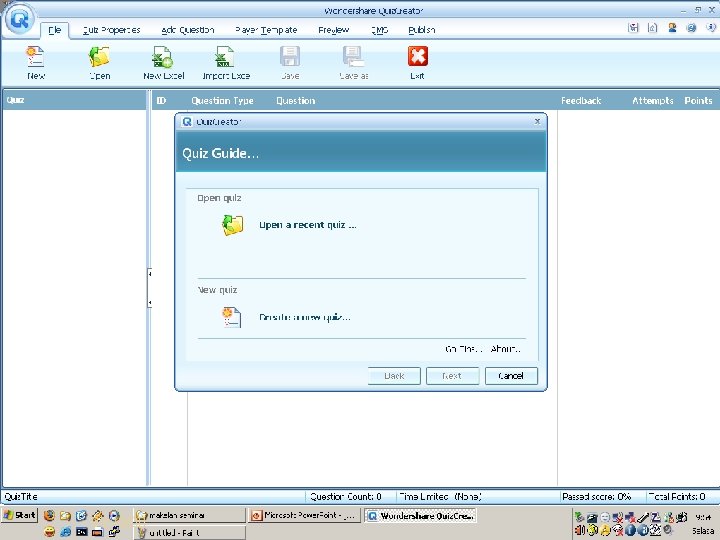Screen dimensions: 720x540
Task: Click the info icon at top right corner
Action: click(711, 28)
